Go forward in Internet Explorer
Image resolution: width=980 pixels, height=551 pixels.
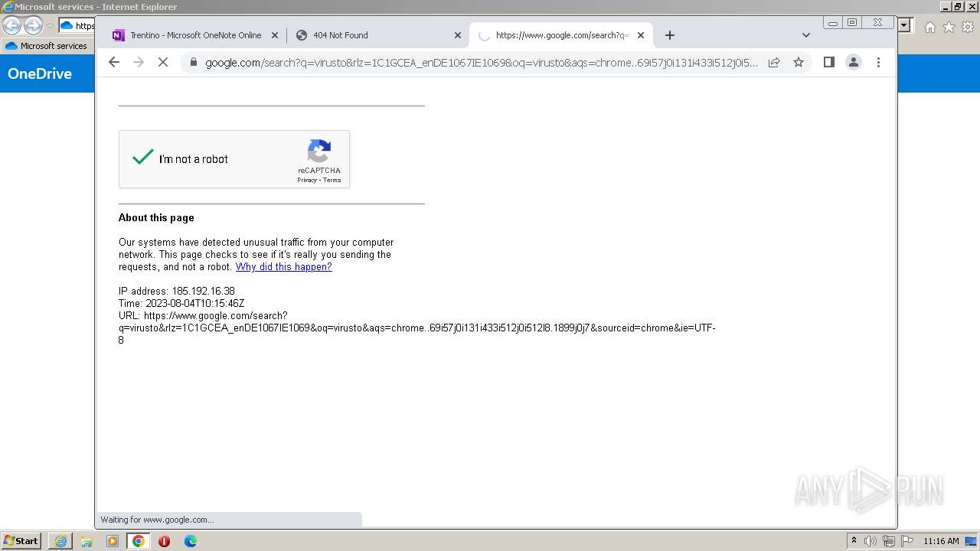tap(33, 26)
